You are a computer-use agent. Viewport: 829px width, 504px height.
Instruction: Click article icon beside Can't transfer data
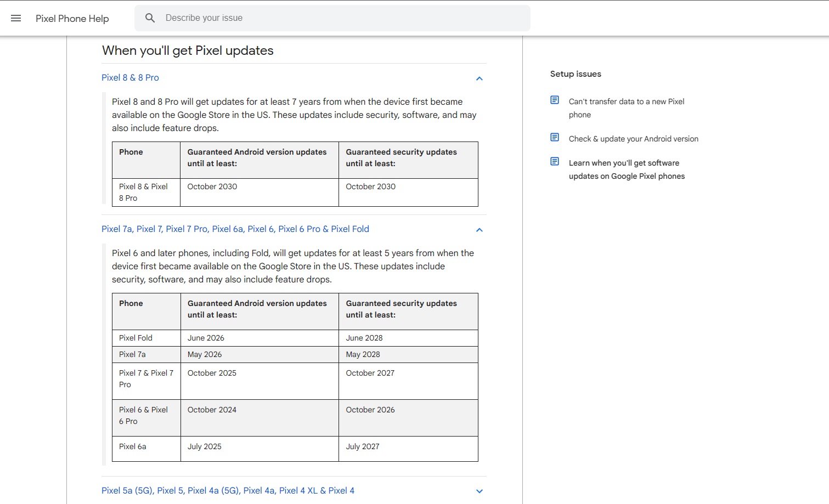click(x=555, y=100)
